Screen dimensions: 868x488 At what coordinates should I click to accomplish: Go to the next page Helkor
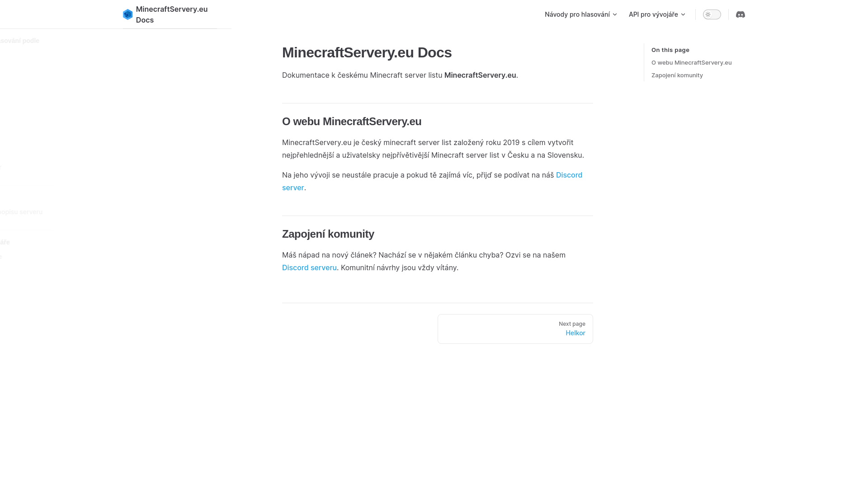pyautogui.click(x=515, y=329)
